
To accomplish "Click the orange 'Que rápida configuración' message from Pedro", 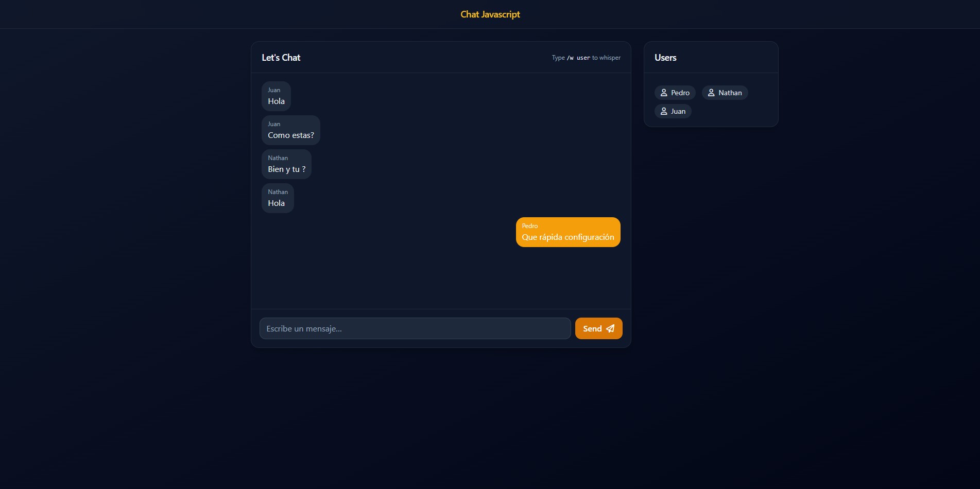I will [x=568, y=232].
